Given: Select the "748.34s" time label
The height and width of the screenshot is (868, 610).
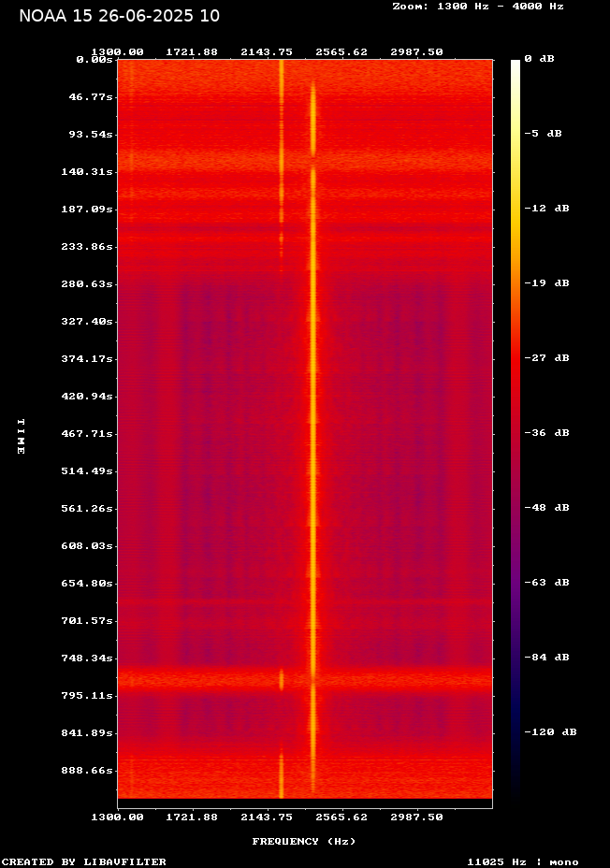Looking at the screenshot, I should pyautogui.click(x=87, y=658).
